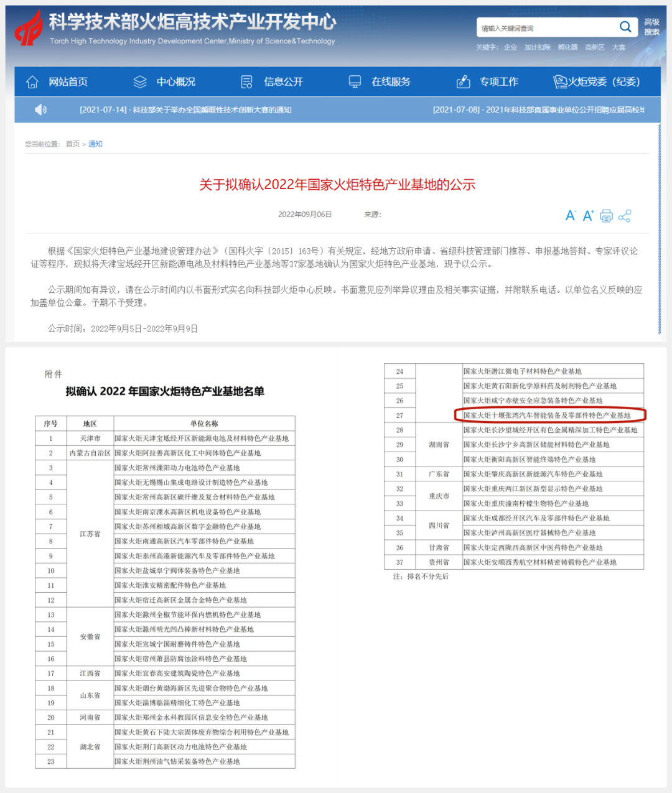Image resolution: width=672 pixels, height=793 pixels.
Task: Click the 贵州省 region cell
Action: point(439,562)
